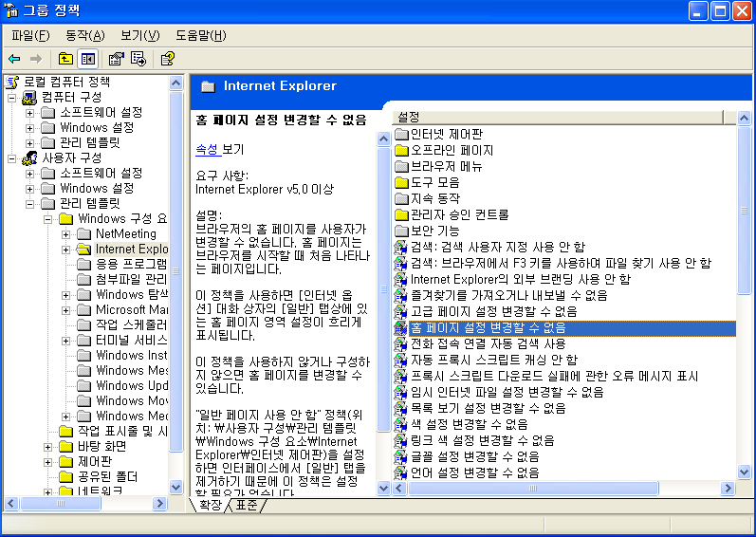Image resolution: width=756 pixels, height=537 pixels.
Task: Collapse the Windows 구성 요소 node
Action: click(x=47, y=219)
